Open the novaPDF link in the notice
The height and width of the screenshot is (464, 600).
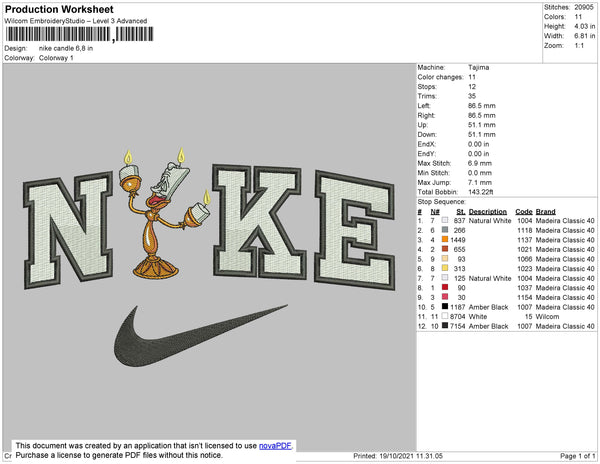tap(275, 446)
